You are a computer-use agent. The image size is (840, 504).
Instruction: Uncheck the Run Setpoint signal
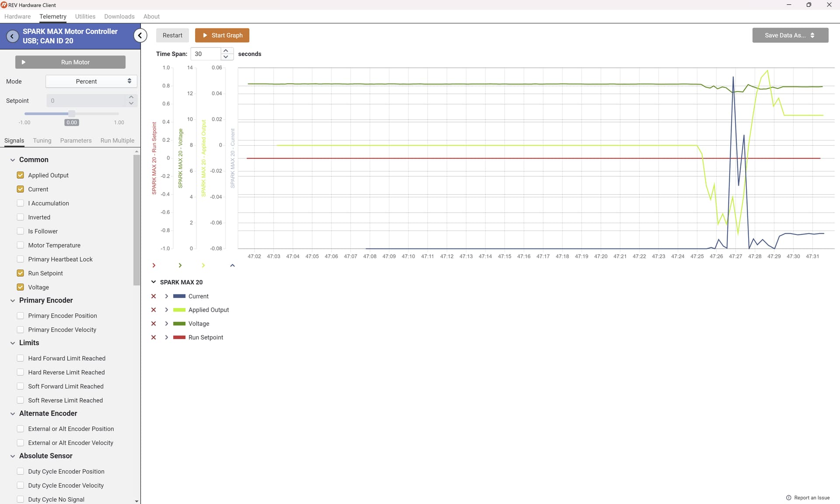pos(20,273)
